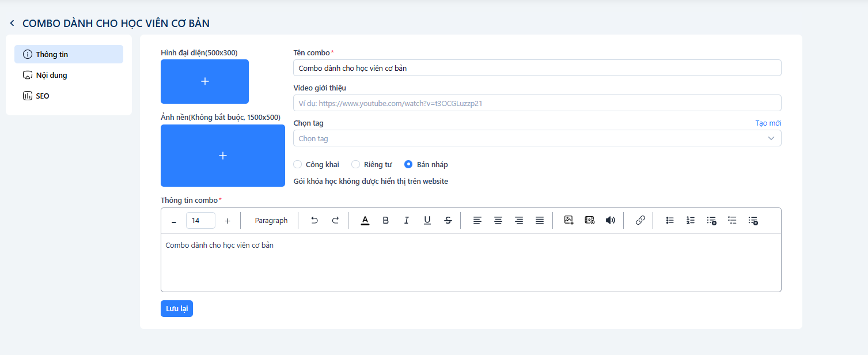Viewport: 868px width, 355px height.
Task: Focus the Tên combo input field
Action: point(537,68)
